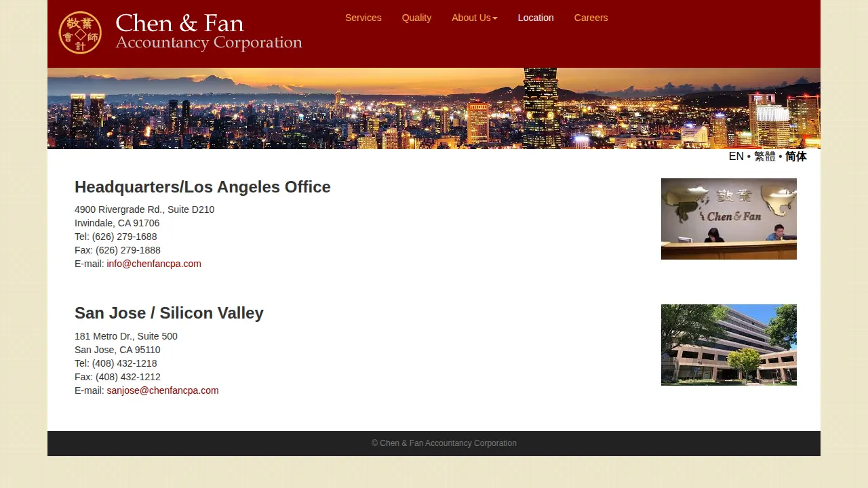
Task: Expand the About Us dropdown
Action: click(475, 18)
